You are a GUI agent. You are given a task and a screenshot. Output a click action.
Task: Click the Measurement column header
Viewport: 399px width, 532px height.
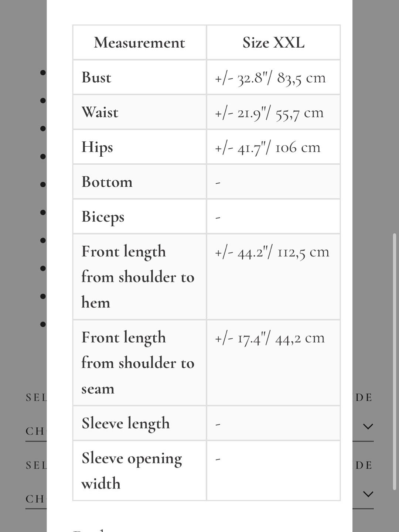coord(139,42)
